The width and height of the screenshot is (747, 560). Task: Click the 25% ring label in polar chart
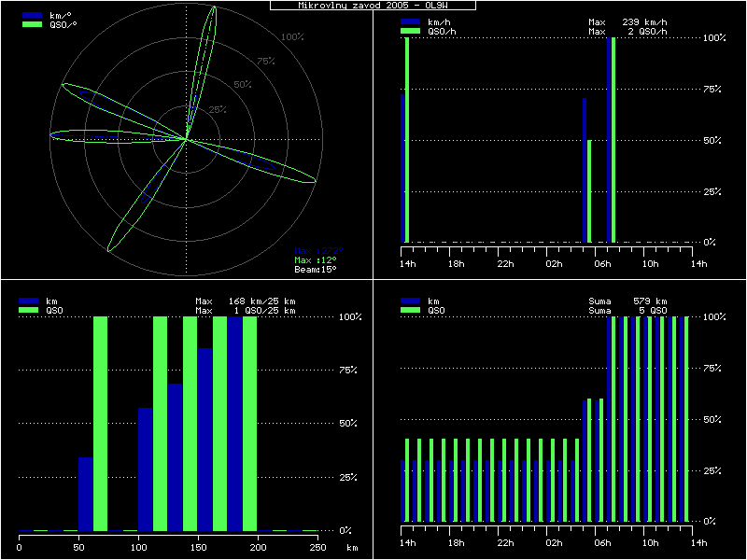click(x=218, y=109)
